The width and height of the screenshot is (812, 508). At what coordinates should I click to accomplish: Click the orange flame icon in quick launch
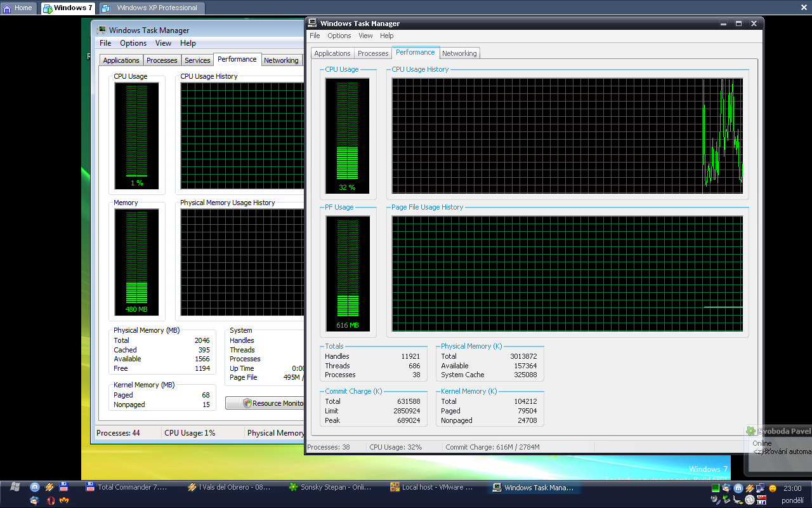click(64, 500)
